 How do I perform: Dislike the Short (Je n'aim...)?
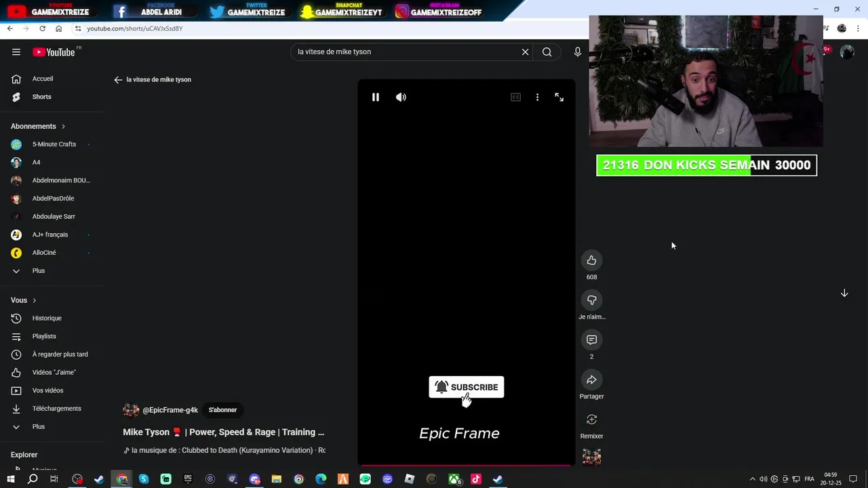(591, 300)
